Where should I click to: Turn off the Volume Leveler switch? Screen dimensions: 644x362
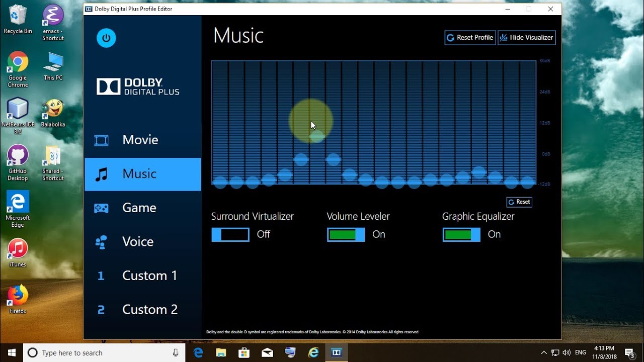[x=346, y=235]
